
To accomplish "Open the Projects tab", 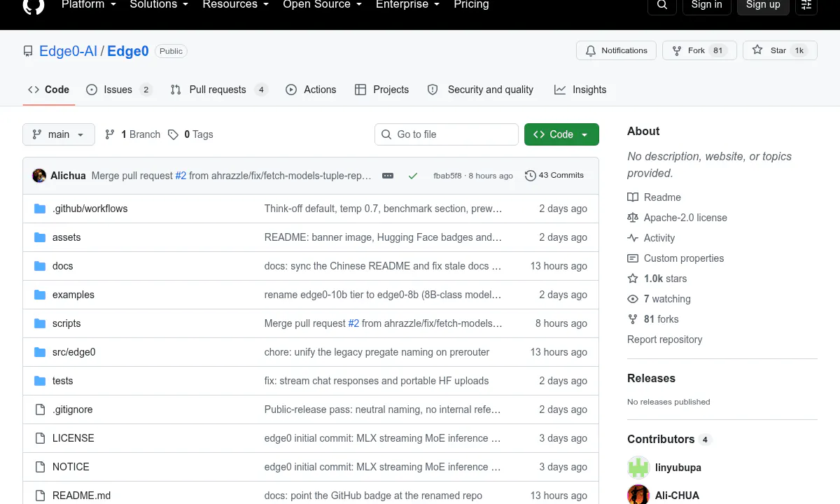I will click(x=381, y=90).
